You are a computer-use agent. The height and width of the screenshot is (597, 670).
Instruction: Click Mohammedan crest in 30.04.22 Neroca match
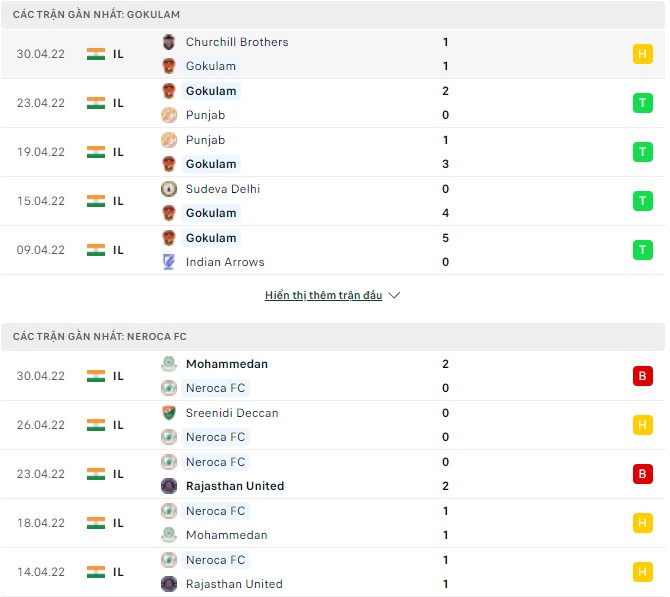pos(168,364)
